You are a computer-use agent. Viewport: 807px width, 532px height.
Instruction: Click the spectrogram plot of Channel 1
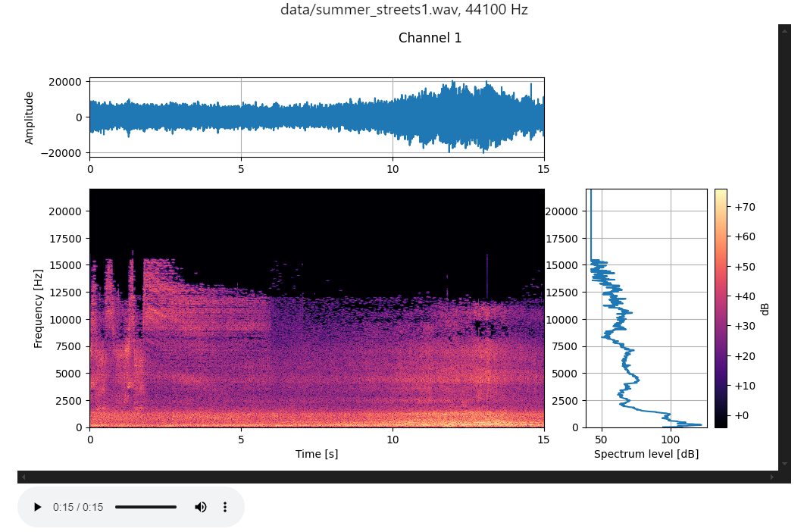[318, 307]
